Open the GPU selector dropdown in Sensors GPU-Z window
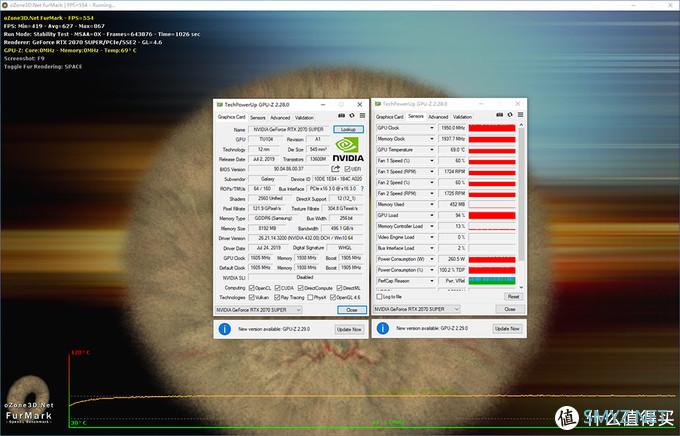The width and height of the screenshot is (680, 436). click(457, 309)
